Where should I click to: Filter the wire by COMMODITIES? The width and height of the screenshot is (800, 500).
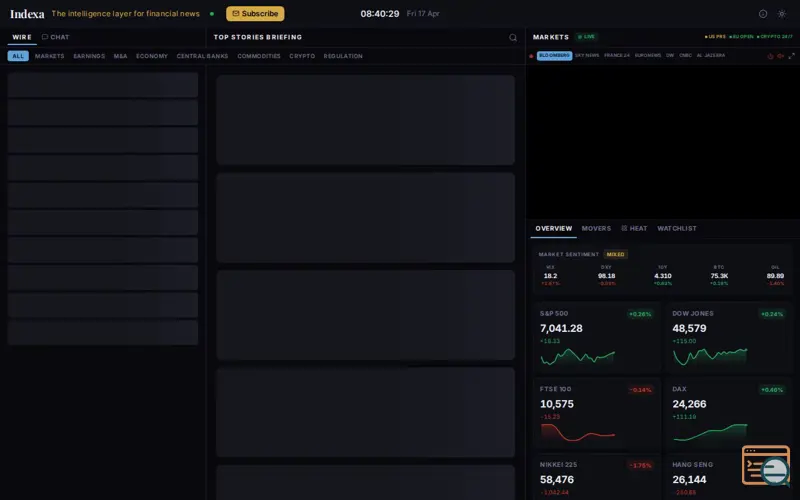pos(259,56)
